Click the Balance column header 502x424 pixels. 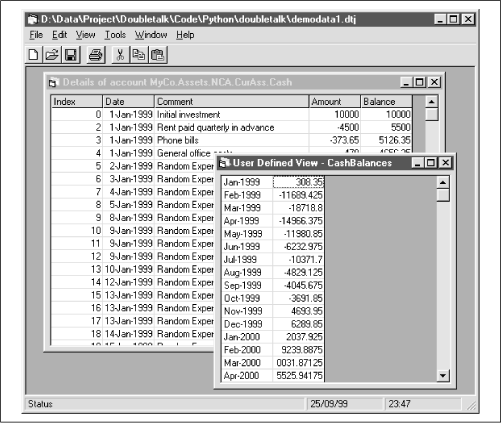point(387,101)
